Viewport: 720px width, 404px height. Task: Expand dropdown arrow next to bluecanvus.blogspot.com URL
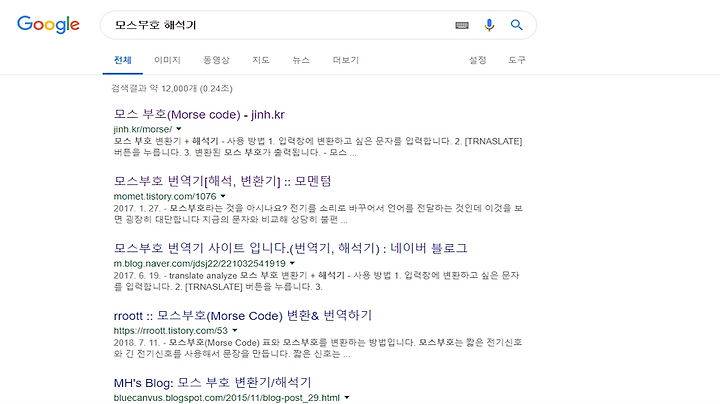pos(347,398)
